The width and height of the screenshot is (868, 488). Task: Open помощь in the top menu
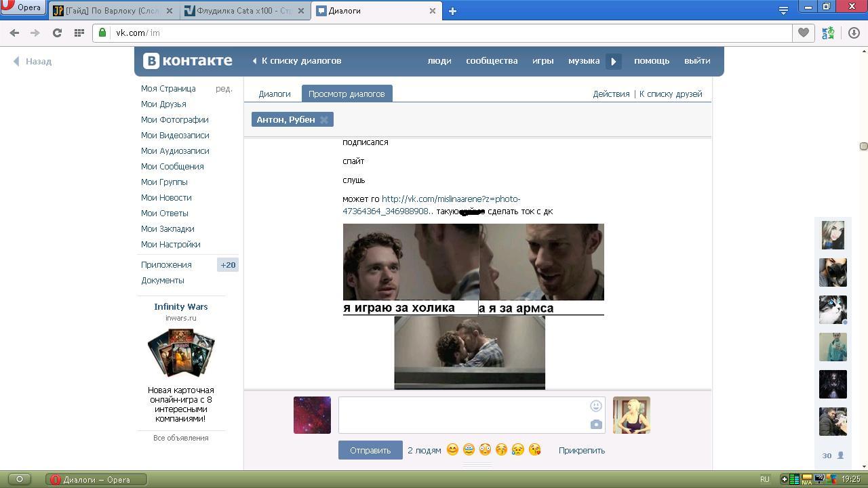652,61
